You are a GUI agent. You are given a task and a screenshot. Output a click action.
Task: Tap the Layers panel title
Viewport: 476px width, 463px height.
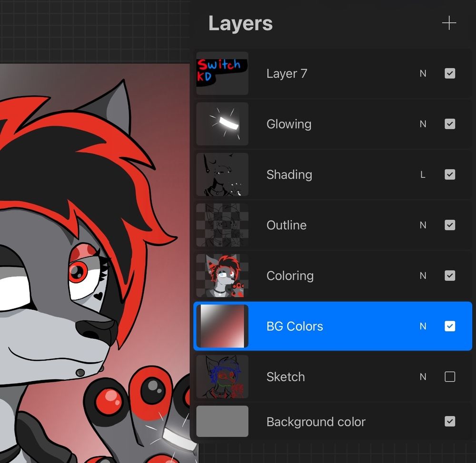coord(240,23)
